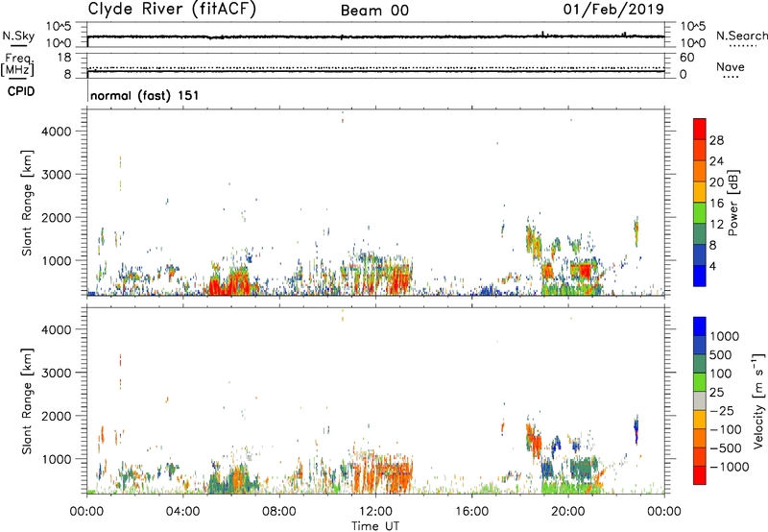The width and height of the screenshot is (768, 532).
Task: Select the "Beam 00" header text
Action: (x=374, y=11)
